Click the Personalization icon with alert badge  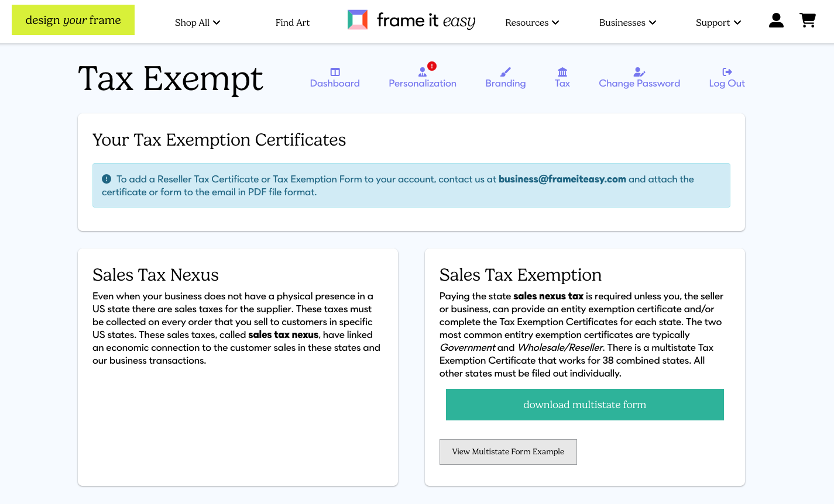pos(424,71)
